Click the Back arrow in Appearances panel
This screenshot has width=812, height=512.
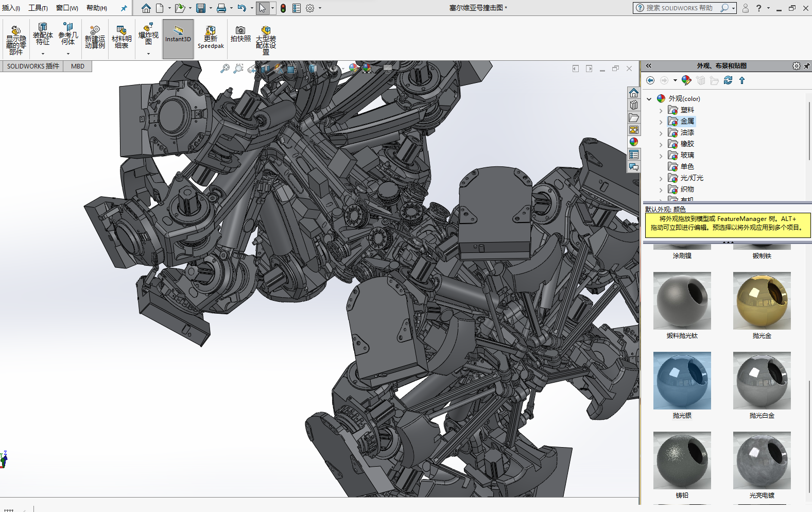[650, 80]
